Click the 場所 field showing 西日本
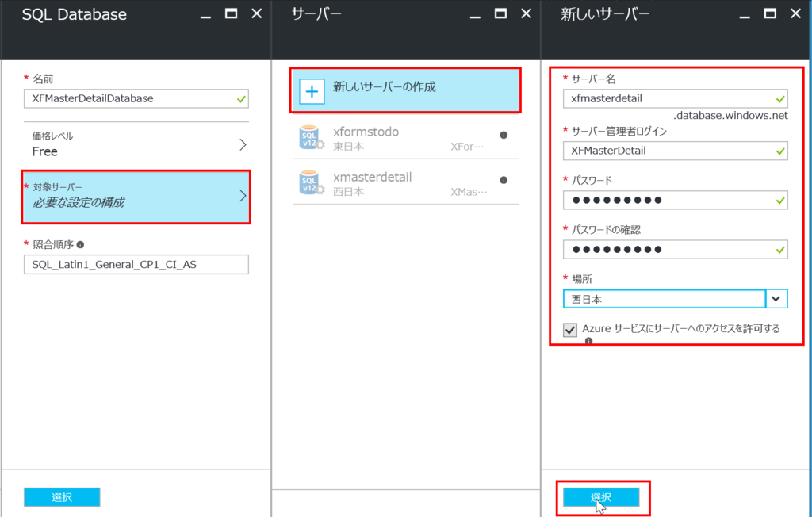Image resolution: width=812 pixels, height=517 pixels. [x=665, y=299]
